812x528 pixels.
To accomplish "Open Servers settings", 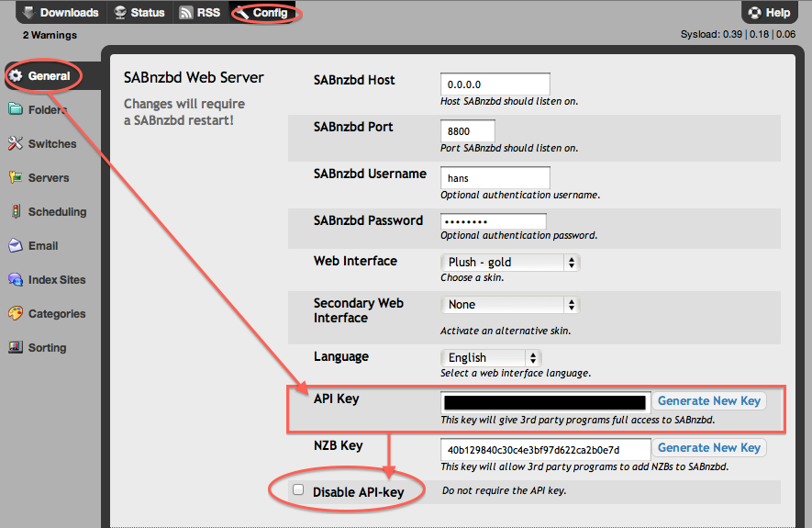I will 48,178.
